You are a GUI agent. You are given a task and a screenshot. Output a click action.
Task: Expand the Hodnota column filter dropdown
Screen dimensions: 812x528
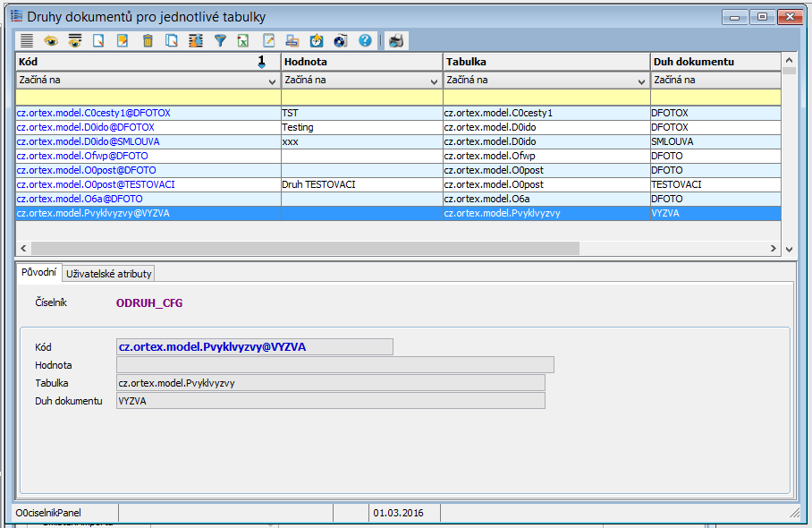[435, 80]
